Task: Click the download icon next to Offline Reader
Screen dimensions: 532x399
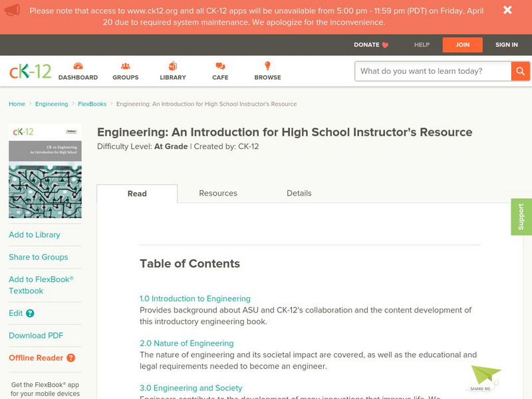Action: click(71, 358)
